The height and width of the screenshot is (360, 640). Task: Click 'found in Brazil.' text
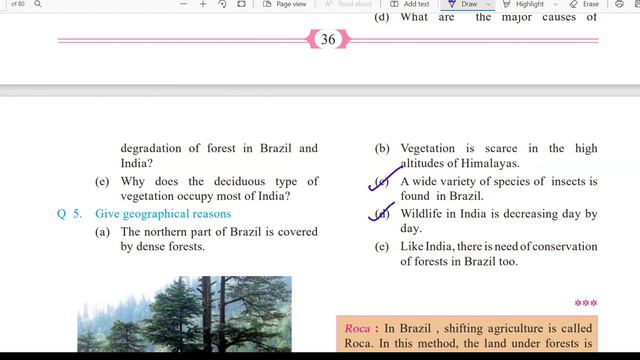[442, 196]
